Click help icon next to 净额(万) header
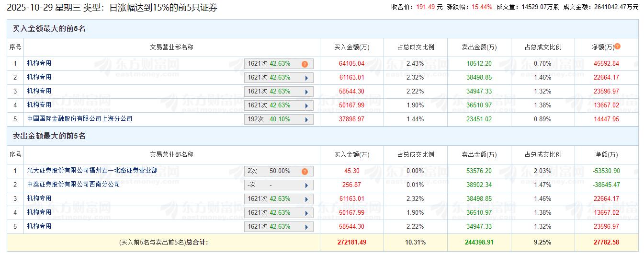 point(617,47)
